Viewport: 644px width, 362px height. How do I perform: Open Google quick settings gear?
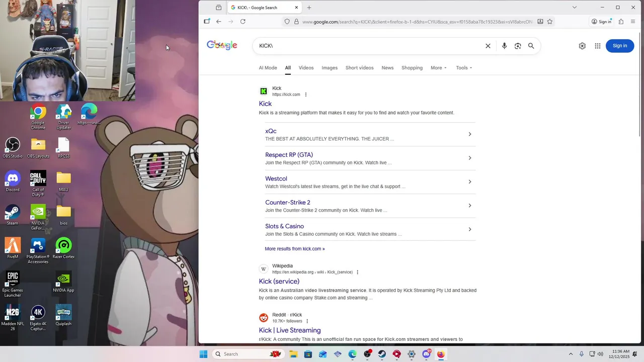(582, 46)
